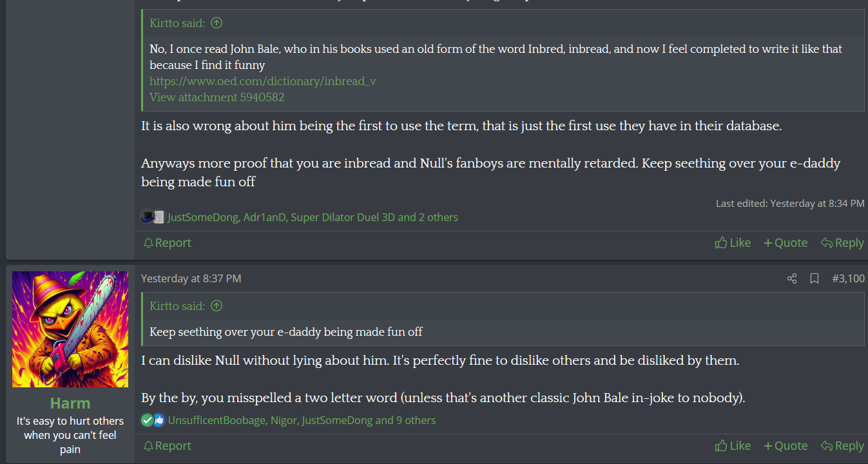Add first post to multi-quote
This screenshot has height=464, width=868.
coord(785,242)
